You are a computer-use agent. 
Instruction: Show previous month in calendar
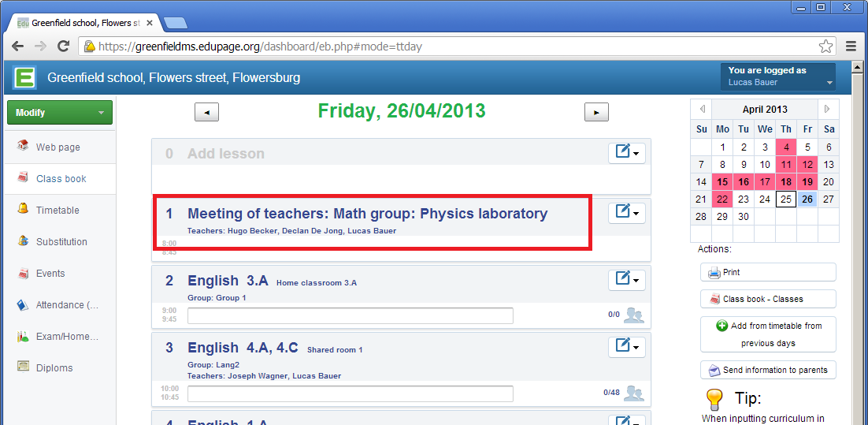pos(701,109)
